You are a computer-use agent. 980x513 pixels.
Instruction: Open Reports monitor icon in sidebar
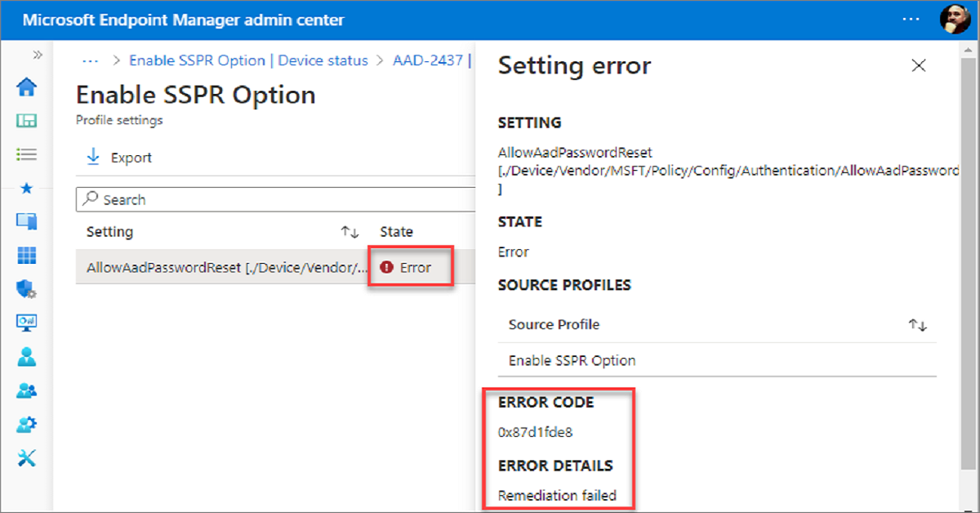pos(27,323)
